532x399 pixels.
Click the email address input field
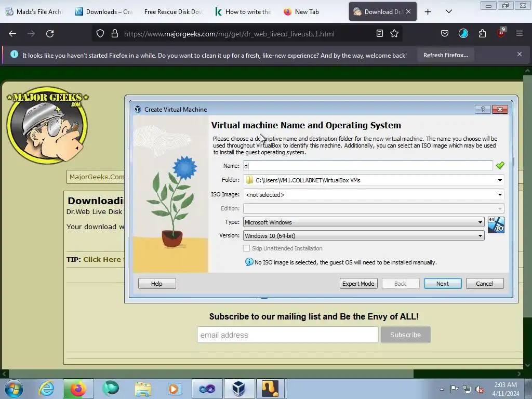287,335
